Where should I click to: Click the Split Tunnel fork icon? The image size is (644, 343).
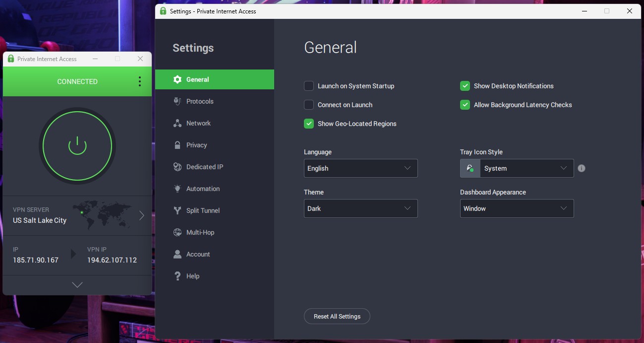coord(177,210)
